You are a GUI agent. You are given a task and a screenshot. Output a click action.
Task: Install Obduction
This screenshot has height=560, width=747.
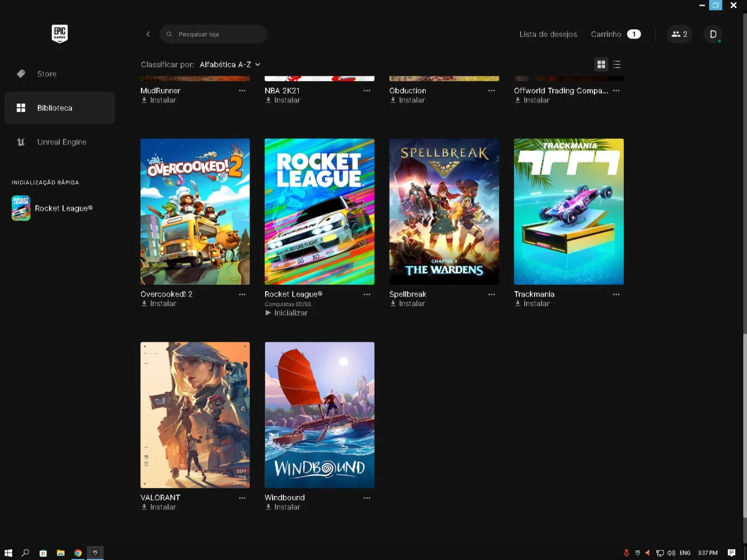pyautogui.click(x=408, y=100)
